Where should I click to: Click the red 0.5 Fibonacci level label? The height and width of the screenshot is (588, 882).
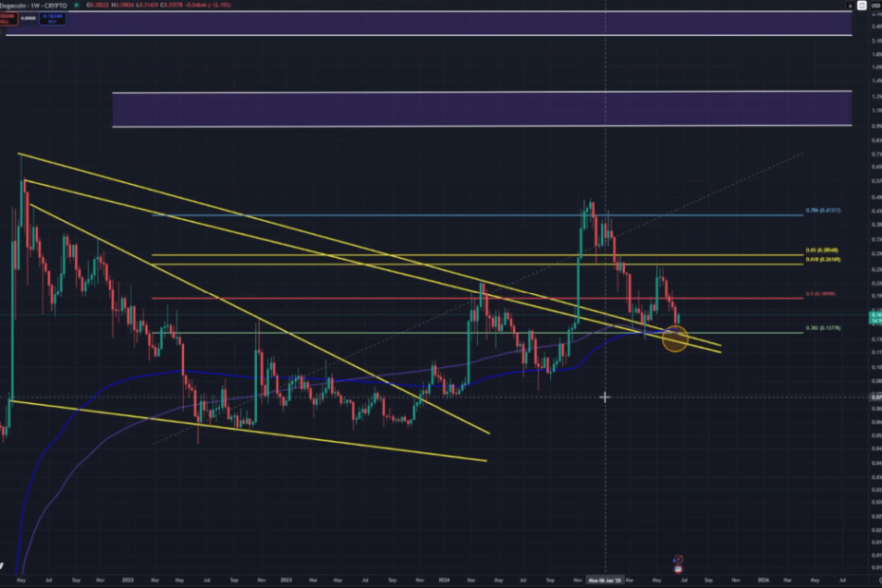coord(821,294)
